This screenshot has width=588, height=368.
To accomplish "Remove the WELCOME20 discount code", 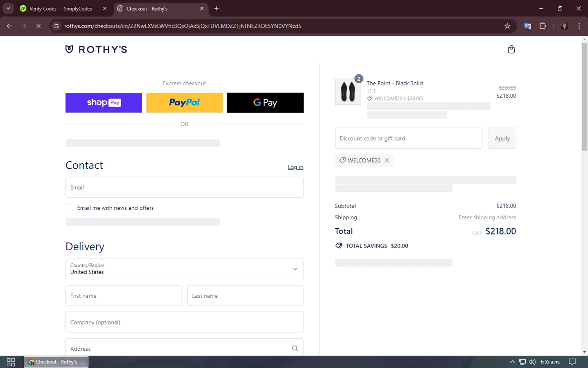I will 387,160.
